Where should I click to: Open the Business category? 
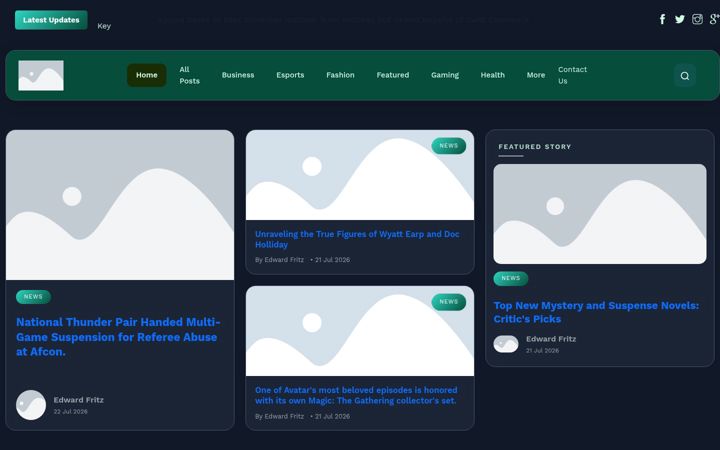(238, 75)
